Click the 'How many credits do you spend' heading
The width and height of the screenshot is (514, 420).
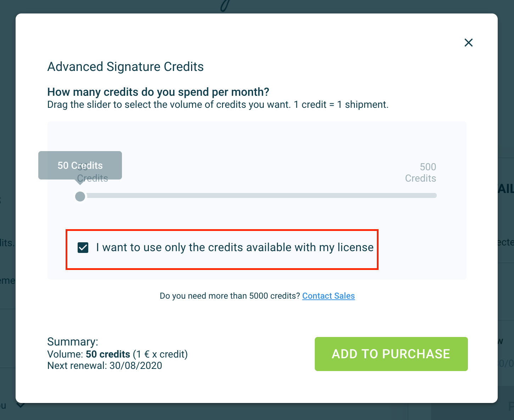pos(158,92)
